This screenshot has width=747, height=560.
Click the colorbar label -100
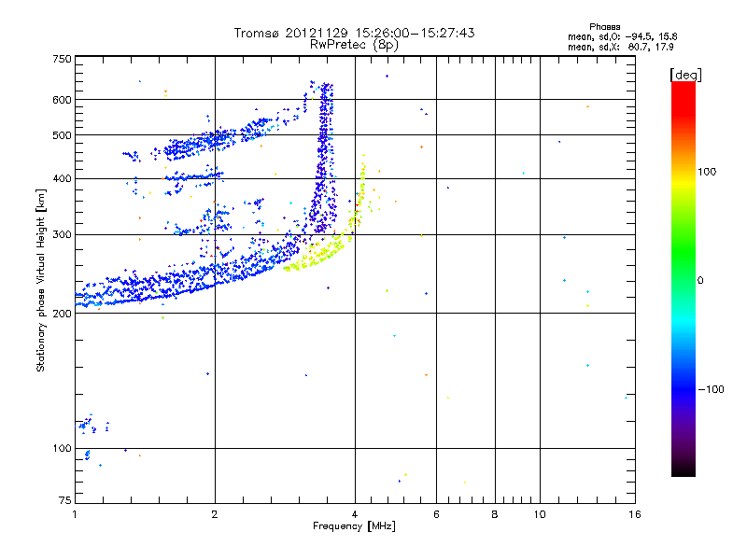(x=712, y=389)
